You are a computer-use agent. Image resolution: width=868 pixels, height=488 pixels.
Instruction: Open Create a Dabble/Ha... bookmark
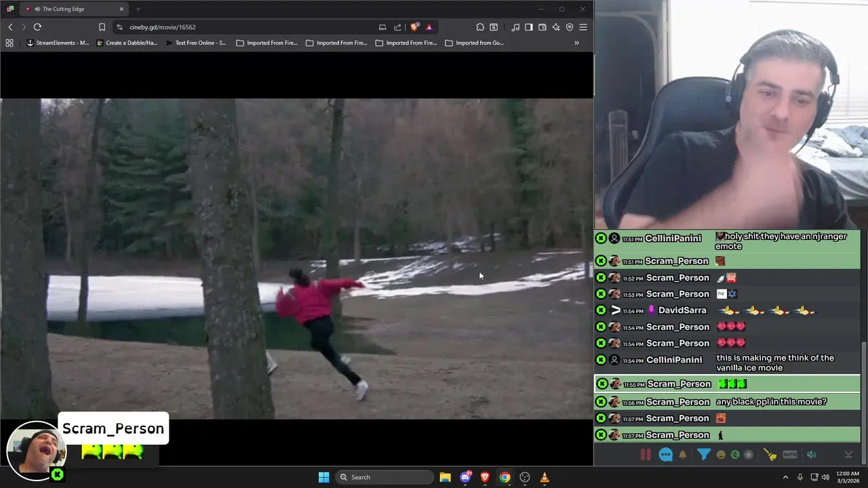pyautogui.click(x=127, y=43)
